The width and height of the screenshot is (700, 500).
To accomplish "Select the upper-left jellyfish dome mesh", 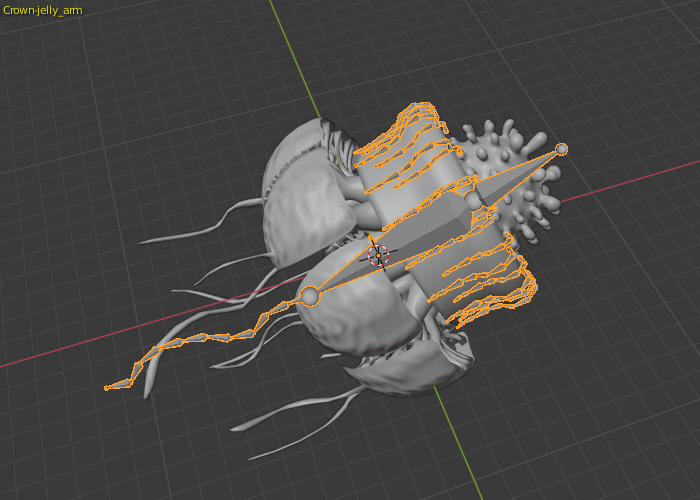I will pos(304,192).
